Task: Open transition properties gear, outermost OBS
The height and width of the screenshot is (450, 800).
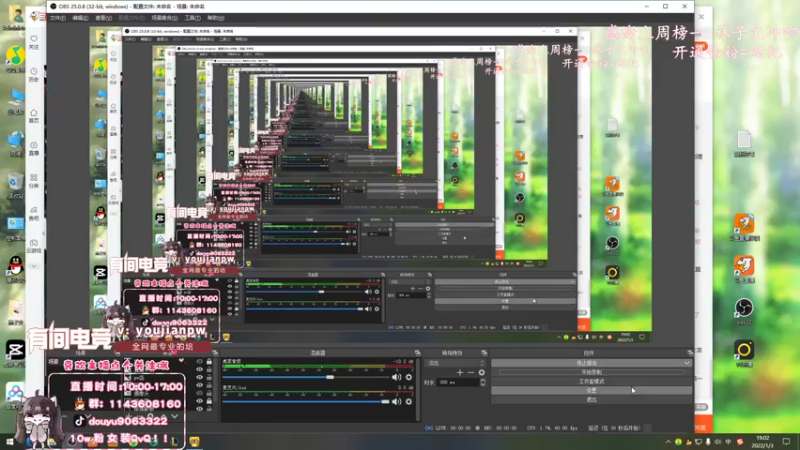Action: [x=482, y=372]
